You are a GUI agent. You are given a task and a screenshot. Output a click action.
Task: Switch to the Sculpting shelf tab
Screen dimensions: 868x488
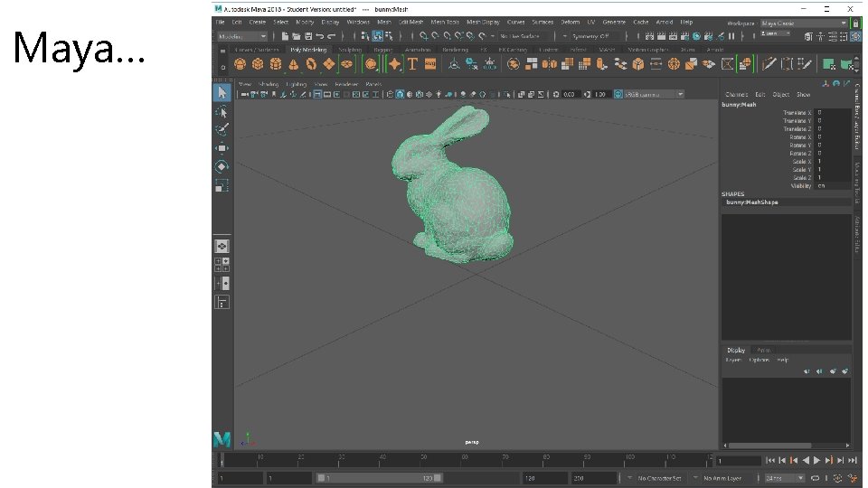click(350, 50)
